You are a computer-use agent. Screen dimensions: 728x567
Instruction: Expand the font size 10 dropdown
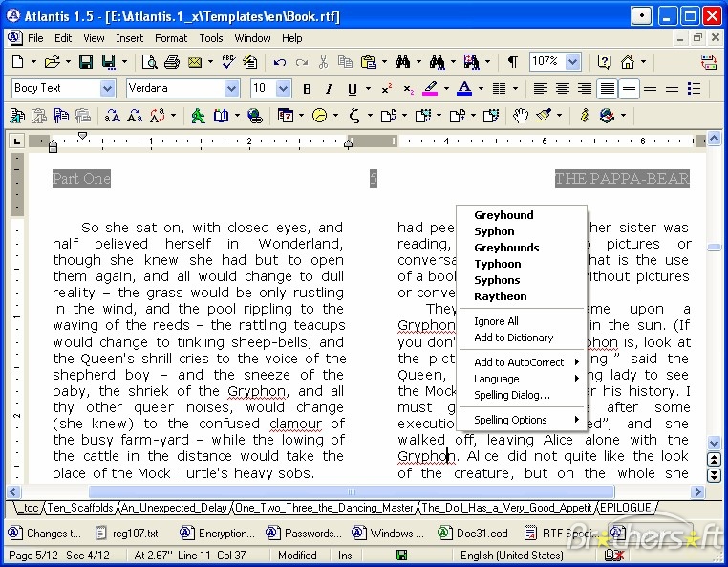283,88
